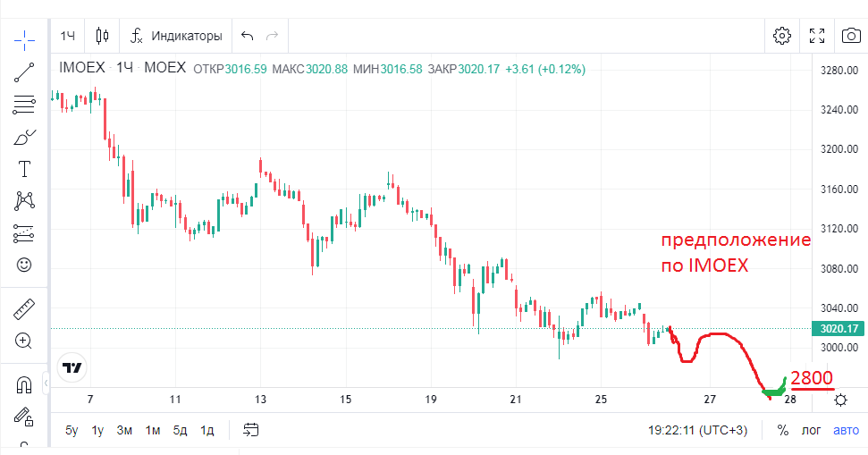The width and height of the screenshot is (868, 455).
Task: Open the emoji icons tool
Action: point(24,265)
